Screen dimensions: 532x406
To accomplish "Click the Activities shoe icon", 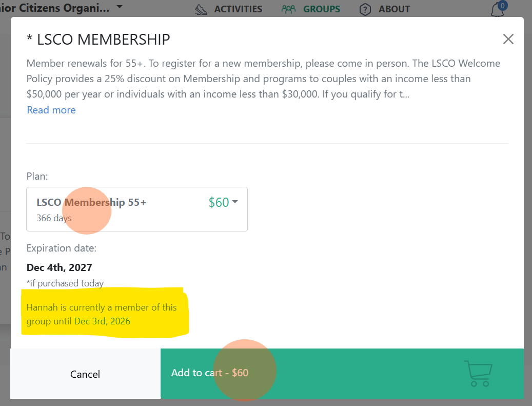I will coord(201,9).
